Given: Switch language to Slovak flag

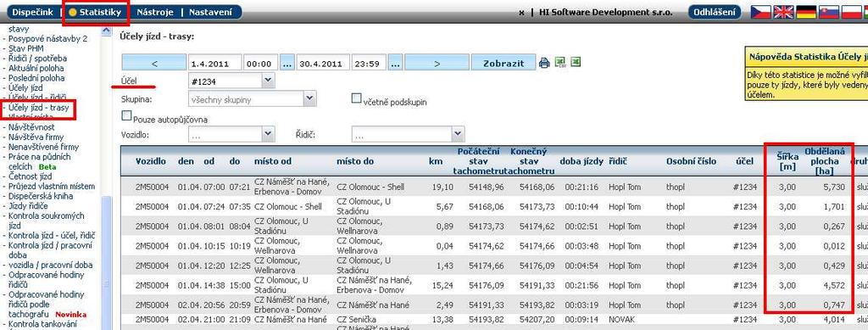Looking at the screenshot, I should [x=829, y=12].
